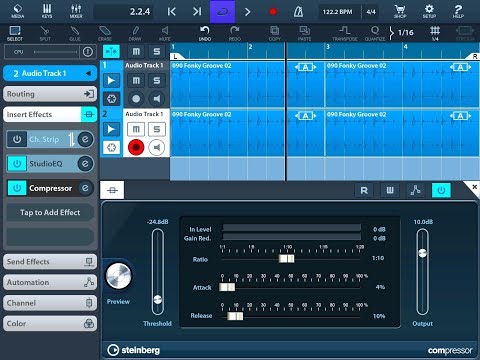Close the compressor effect panel
The image size is (480, 360).
click(x=474, y=187)
